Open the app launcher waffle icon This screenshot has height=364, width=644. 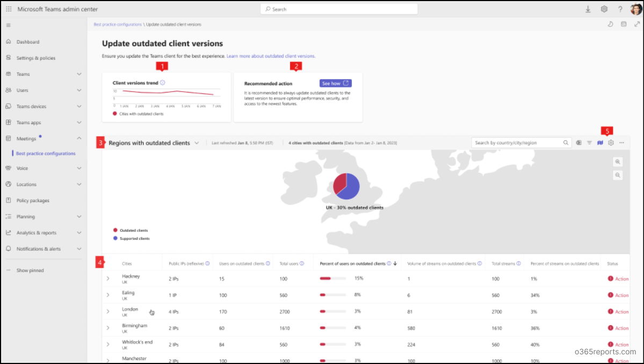click(9, 9)
